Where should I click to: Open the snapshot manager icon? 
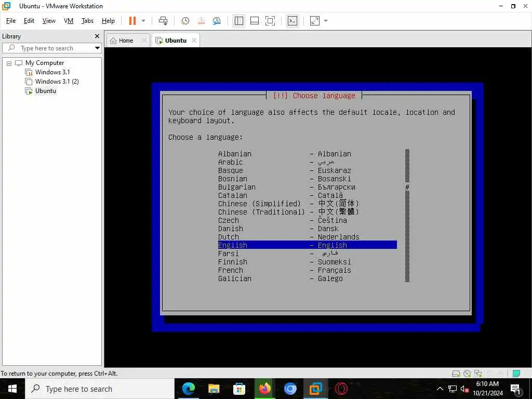tap(217, 21)
